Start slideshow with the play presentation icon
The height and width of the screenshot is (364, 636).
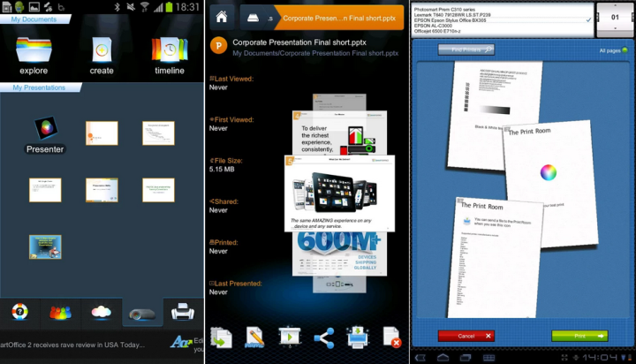[289, 337]
